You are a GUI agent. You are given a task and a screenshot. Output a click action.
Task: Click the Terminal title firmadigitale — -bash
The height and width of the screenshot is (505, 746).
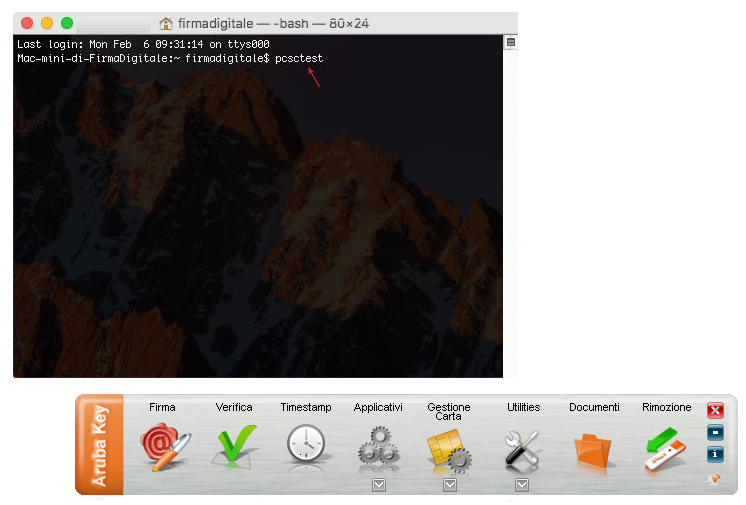[x=243, y=23]
